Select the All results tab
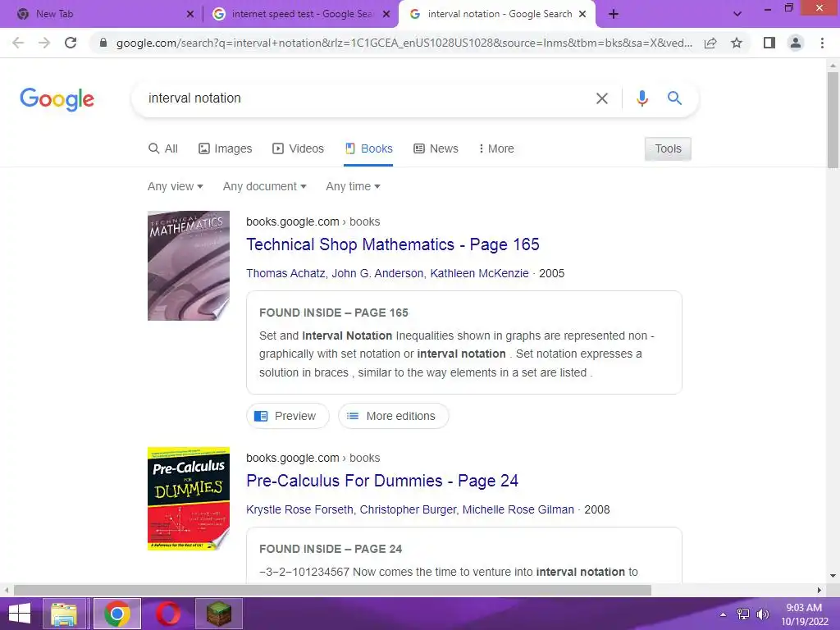 coord(163,148)
